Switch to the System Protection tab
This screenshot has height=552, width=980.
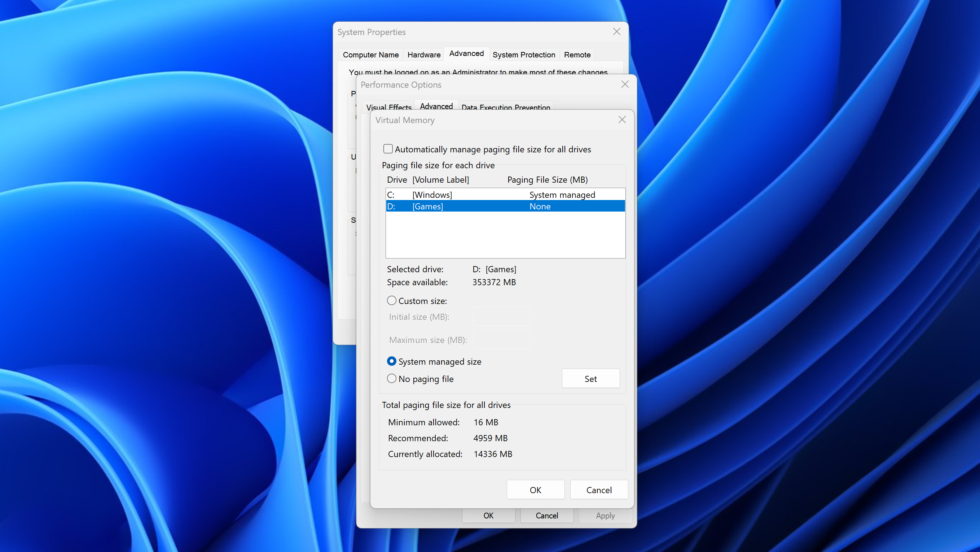[x=524, y=55]
